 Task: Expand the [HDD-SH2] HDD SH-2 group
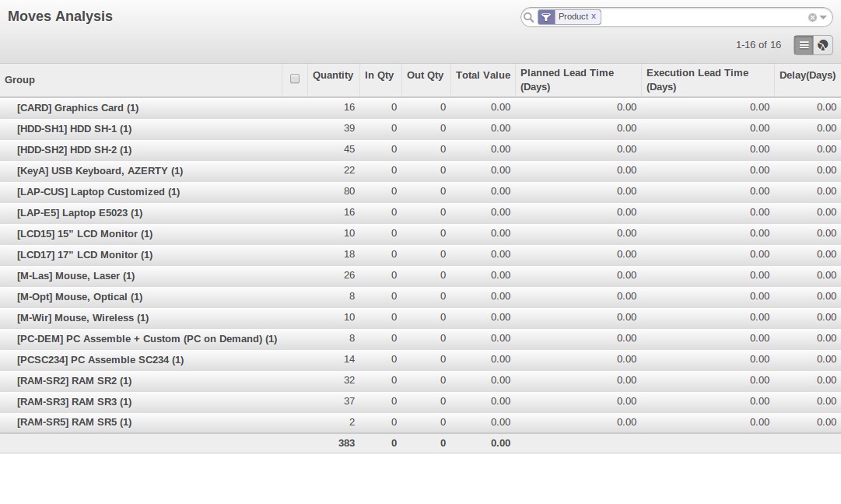pyautogui.click(x=74, y=150)
